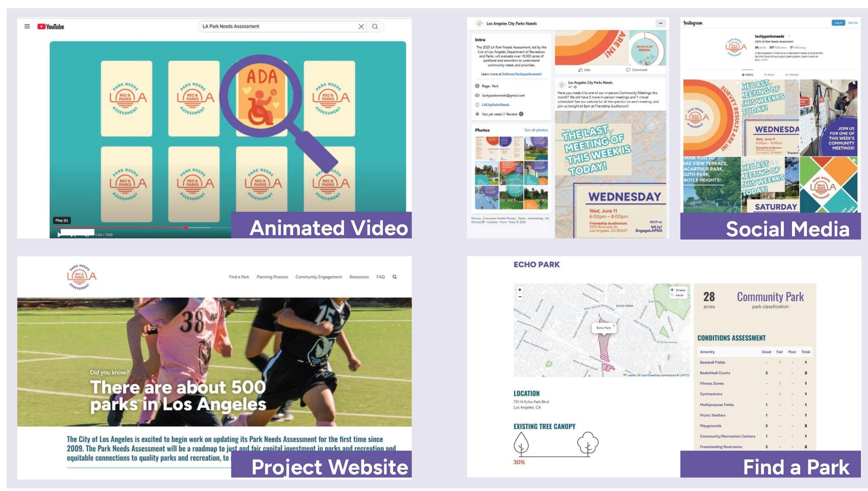Click See all photos on Facebook
Viewport: 868px width, 491px height.
536,130
